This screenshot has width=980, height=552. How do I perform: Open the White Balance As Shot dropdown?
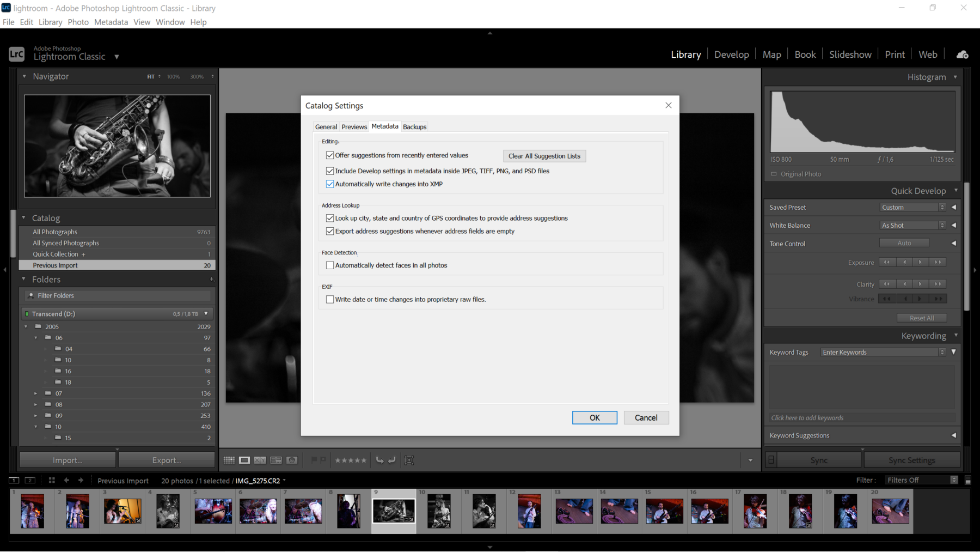point(913,225)
